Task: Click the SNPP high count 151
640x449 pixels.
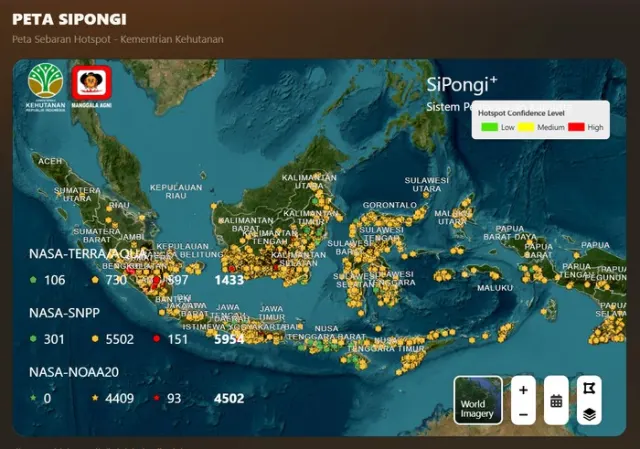Action: tap(178, 339)
